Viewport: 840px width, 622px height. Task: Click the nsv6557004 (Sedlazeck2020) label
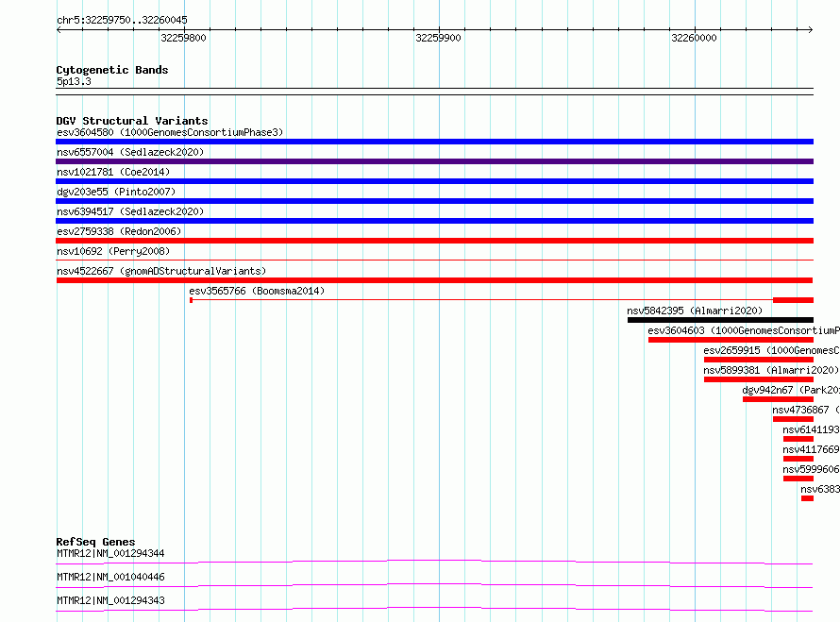130,152
